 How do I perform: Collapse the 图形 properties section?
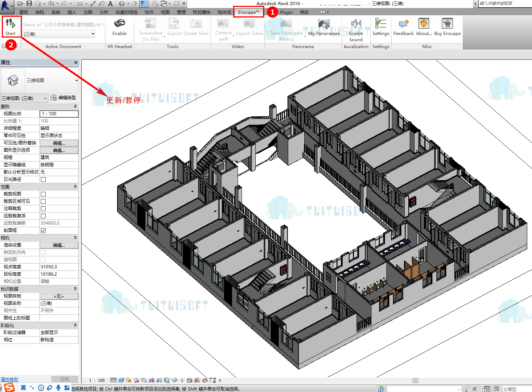(x=76, y=106)
